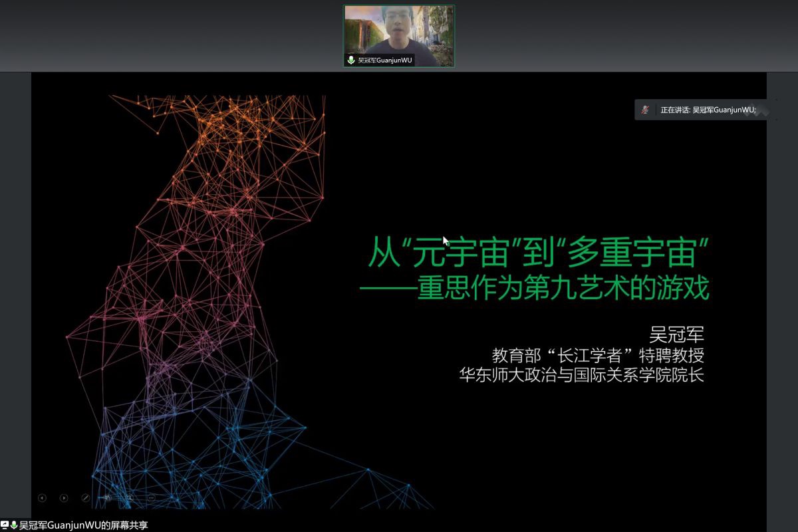Toggle the muted microphone icon in speaking panel
The image size is (798, 532).
pyautogui.click(x=644, y=110)
